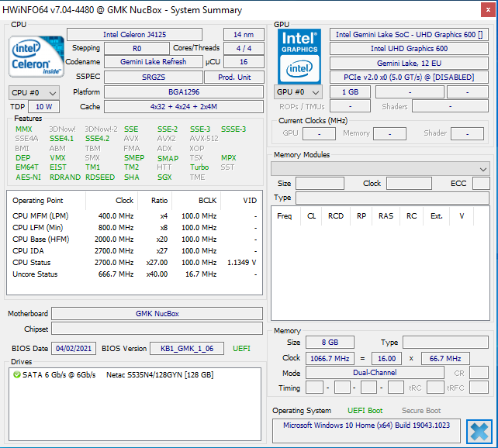This screenshot has height=448, width=498.
Task: Select the CPU IDA row
Action: point(135,251)
